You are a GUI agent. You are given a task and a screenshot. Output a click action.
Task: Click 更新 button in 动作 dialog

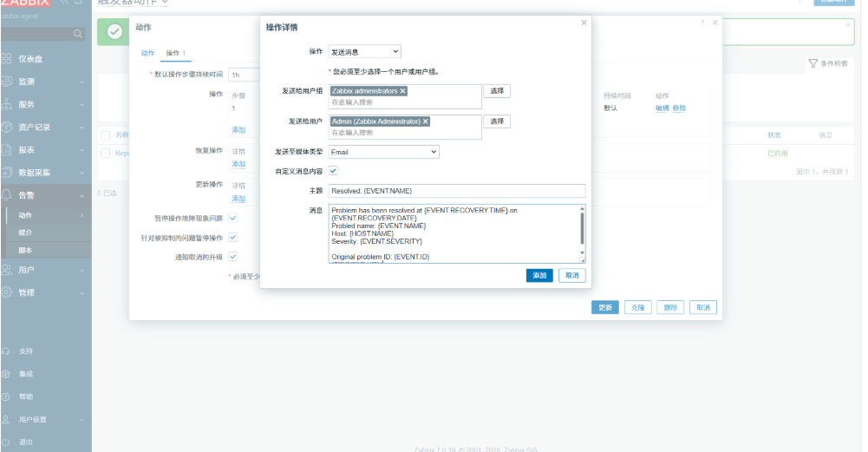(x=605, y=307)
